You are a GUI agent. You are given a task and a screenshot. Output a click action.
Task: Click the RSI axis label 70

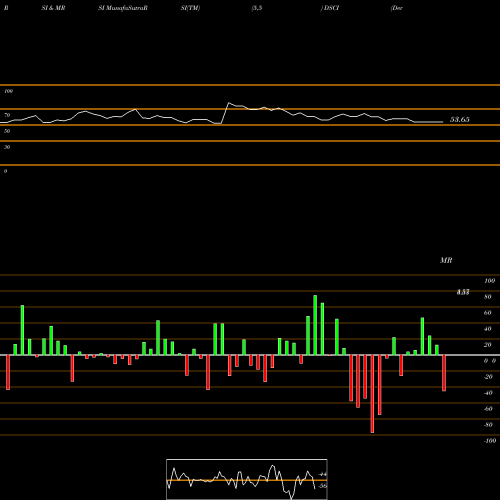[7, 115]
